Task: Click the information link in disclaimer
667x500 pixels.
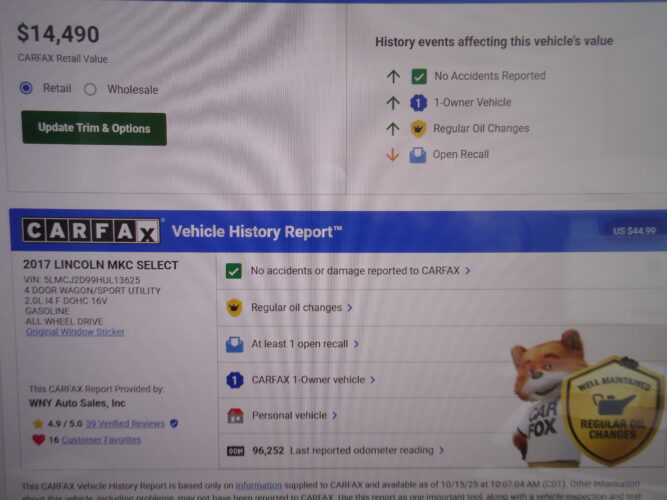Action: [259, 485]
